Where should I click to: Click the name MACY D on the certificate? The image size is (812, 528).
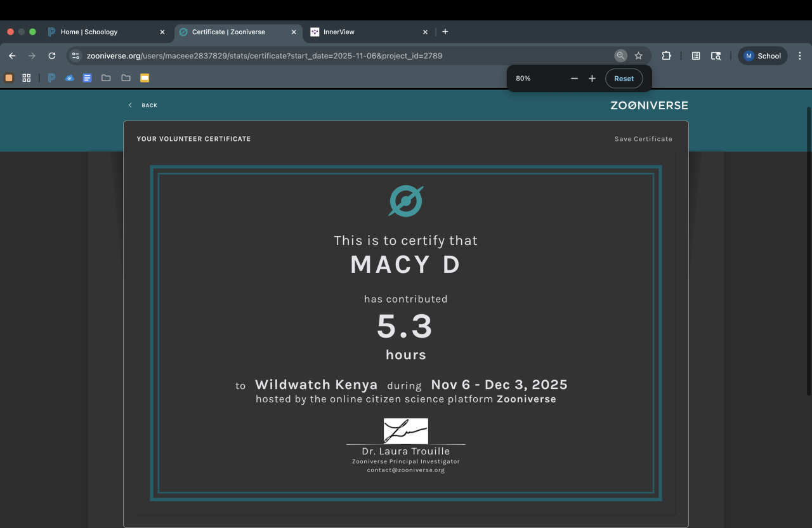point(405,265)
